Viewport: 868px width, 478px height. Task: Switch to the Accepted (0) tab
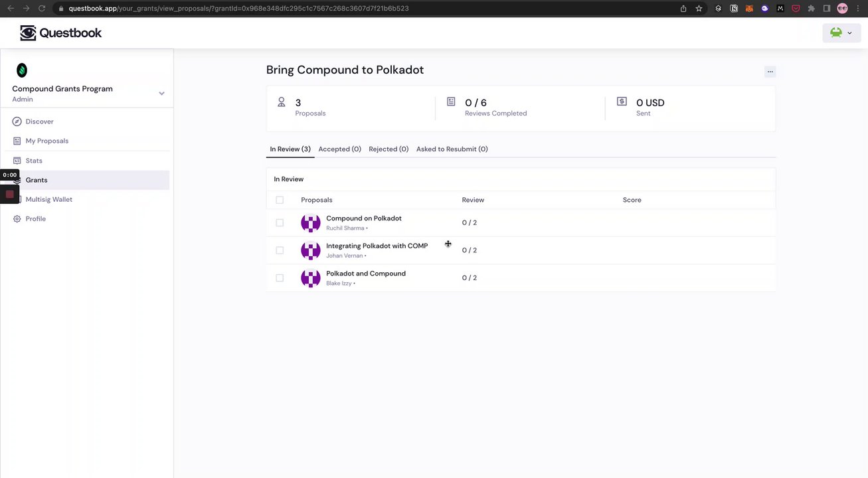click(x=339, y=149)
